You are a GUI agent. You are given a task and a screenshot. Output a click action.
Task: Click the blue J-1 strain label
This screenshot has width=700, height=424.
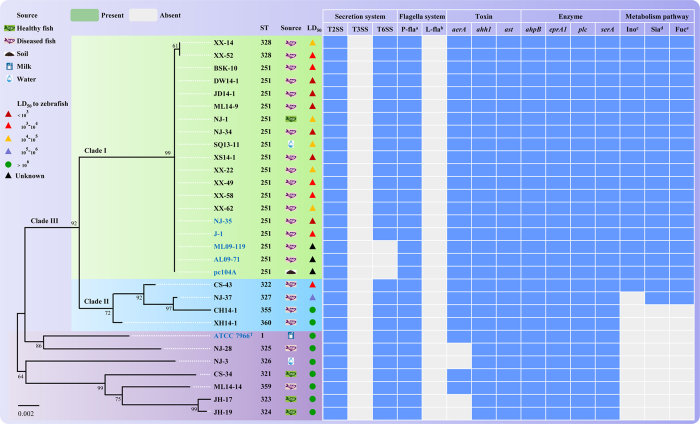coord(218,233)
